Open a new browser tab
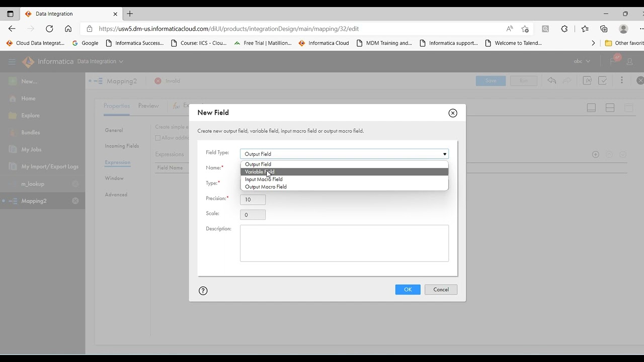The image size is (644, 362). coord(130,14)
